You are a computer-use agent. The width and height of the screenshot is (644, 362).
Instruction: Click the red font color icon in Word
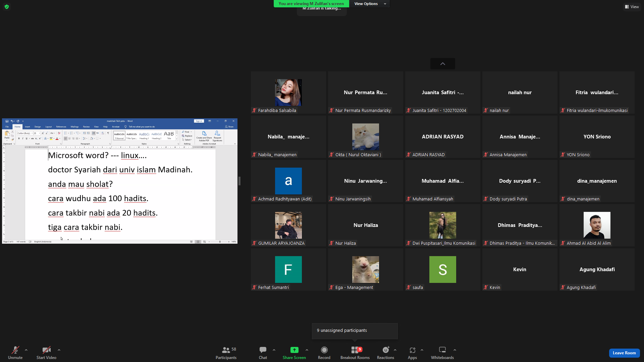(x=57, y=138)
